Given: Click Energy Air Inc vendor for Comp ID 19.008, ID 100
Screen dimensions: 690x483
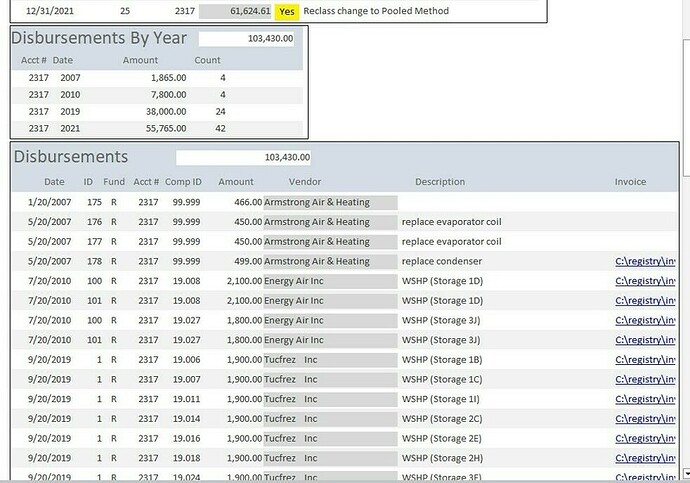Looking at the screenshot, I should pos(330,281).
